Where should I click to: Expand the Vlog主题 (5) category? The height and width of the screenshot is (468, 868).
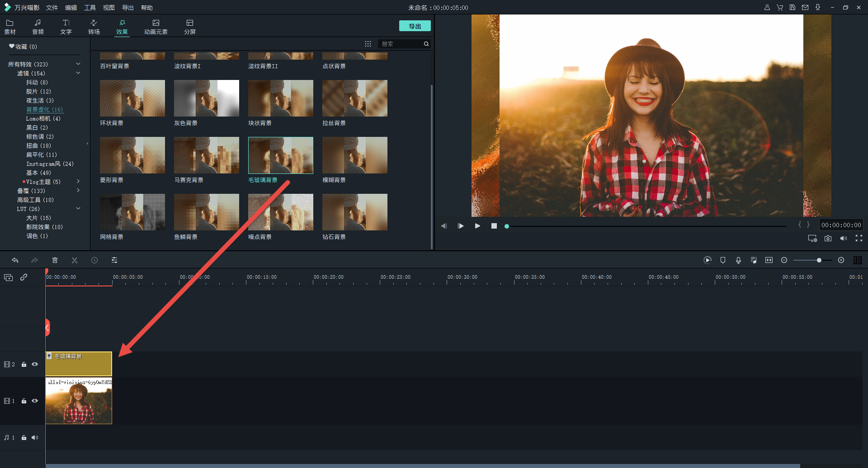[78, 182]
